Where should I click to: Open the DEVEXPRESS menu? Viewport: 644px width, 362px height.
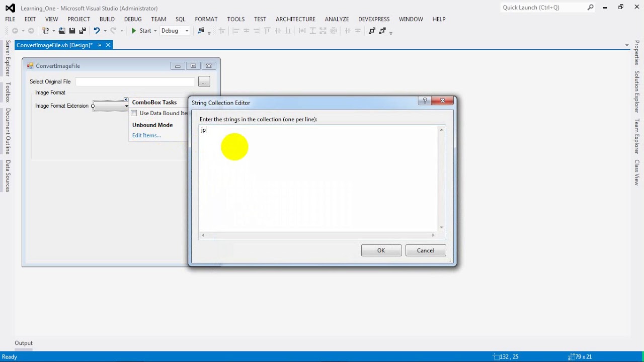point(374,19)
